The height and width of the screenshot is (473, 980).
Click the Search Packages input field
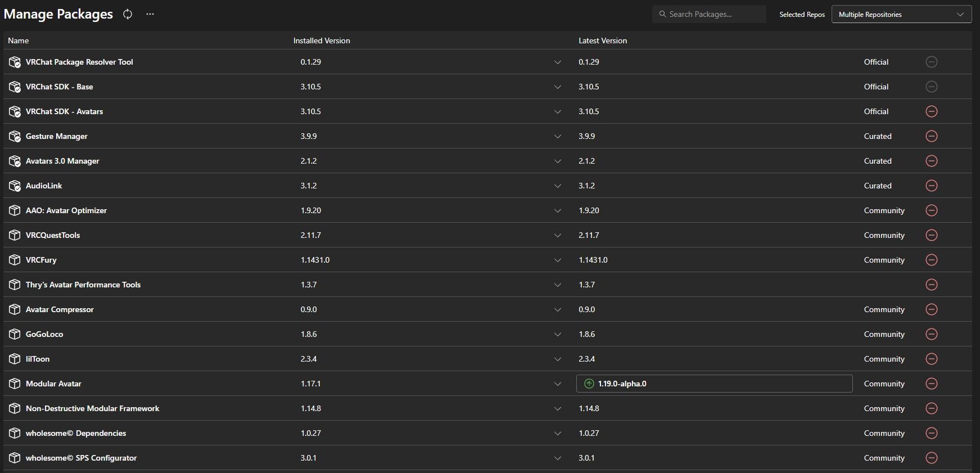point(709,15)
